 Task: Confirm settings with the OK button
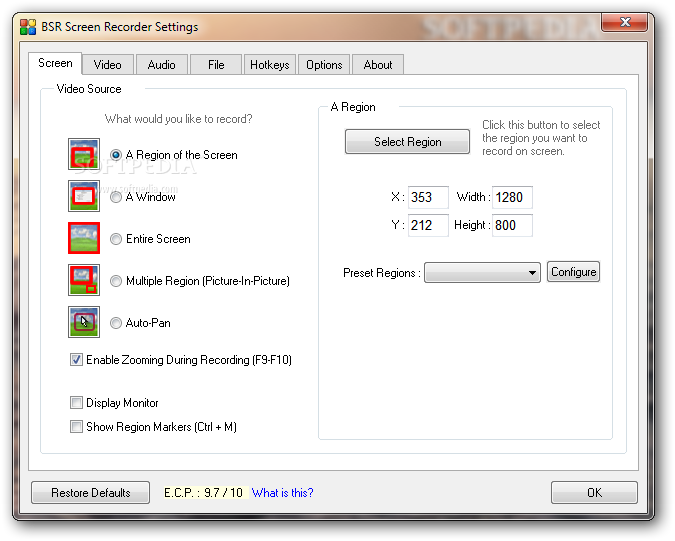click(594, 492)
